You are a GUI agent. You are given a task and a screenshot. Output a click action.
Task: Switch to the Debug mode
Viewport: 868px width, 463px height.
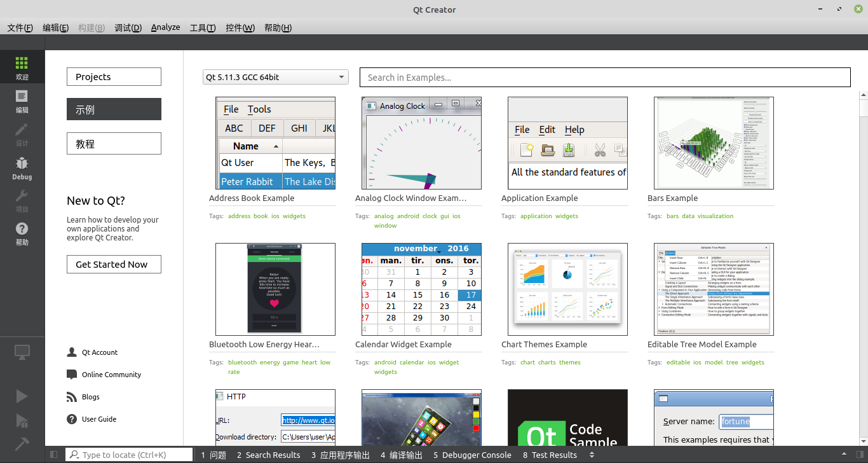tap(22, 168)
